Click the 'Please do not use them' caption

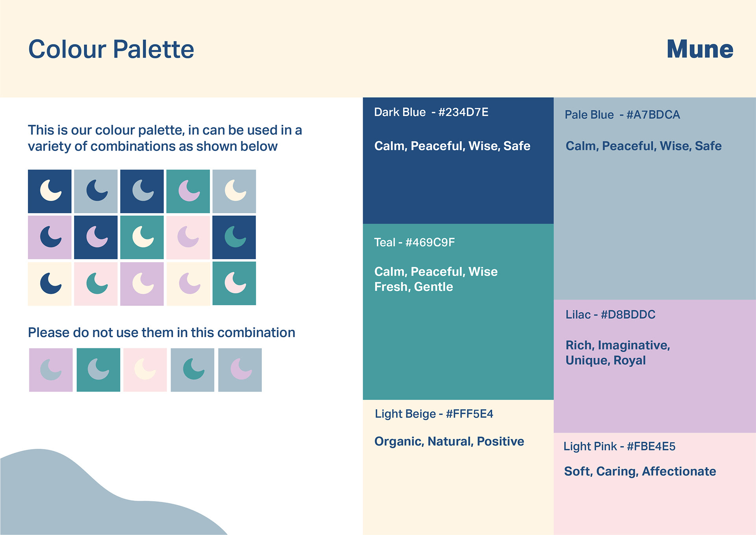pyautogui.click(x=161, y=333)
